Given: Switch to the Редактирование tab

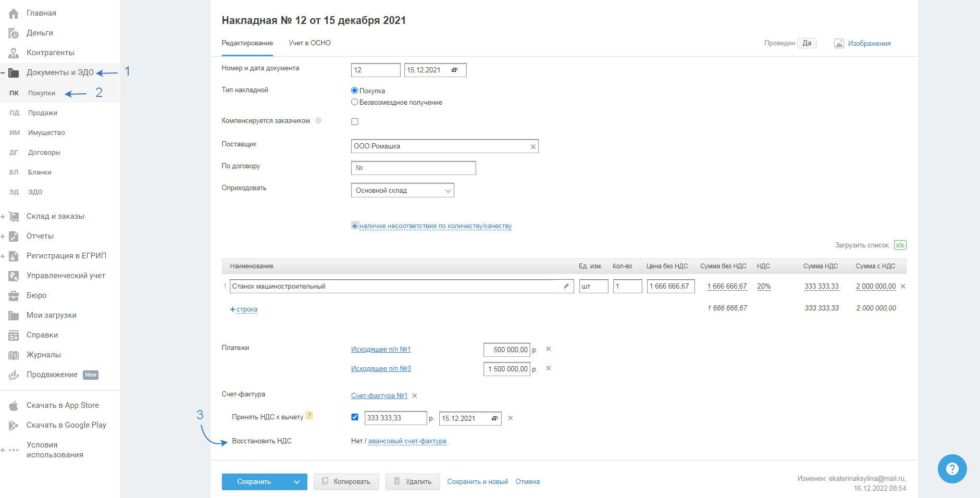Looking at the screenshot, I should tap(247, 43).
